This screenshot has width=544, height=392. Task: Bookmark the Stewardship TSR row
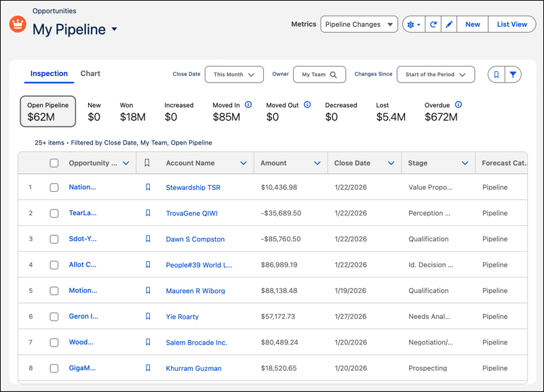(x=148, y=187)
